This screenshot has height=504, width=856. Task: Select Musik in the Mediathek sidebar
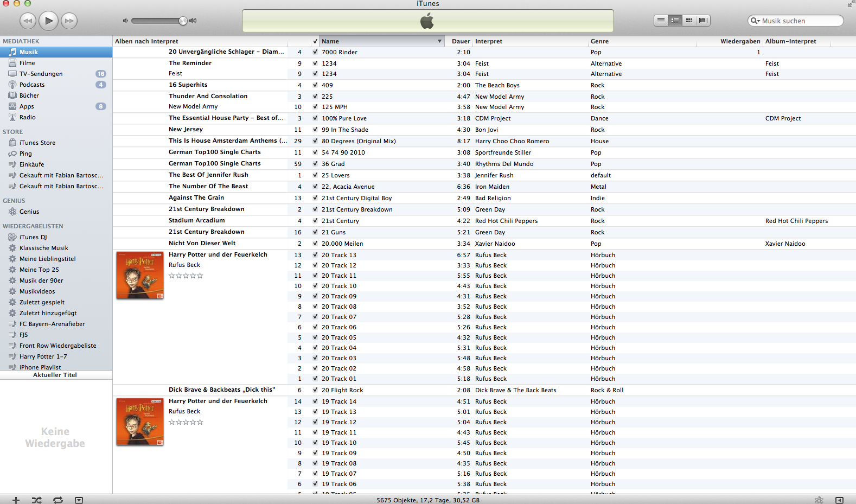click(56, 52)
